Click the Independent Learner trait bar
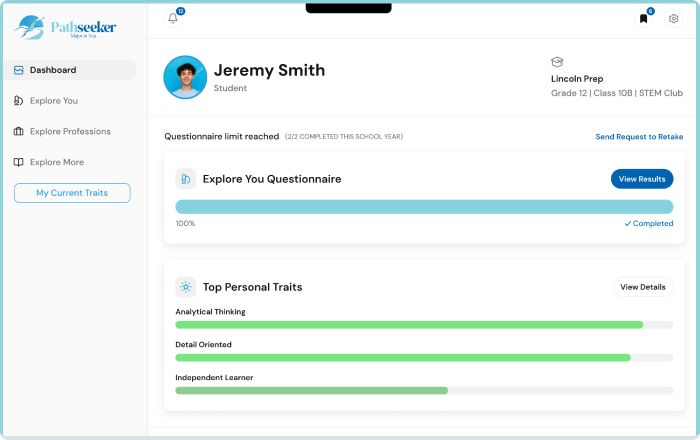The image size is (700, 440). point(424,390)
